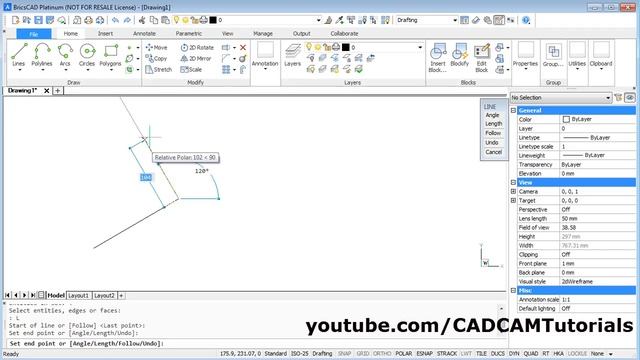
Task: Expand the Target property row
Action: click(513, 200)
